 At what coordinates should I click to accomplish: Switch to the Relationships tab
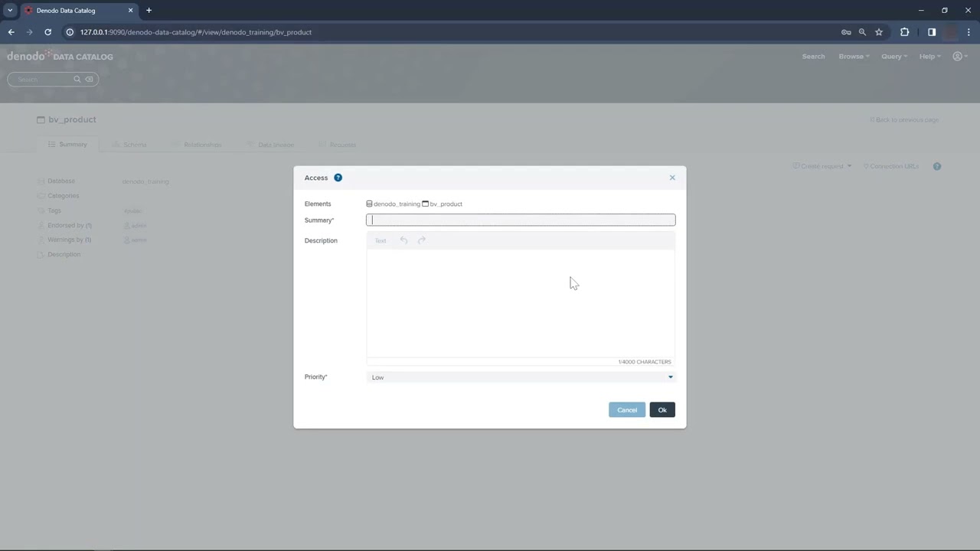point(197,145)
